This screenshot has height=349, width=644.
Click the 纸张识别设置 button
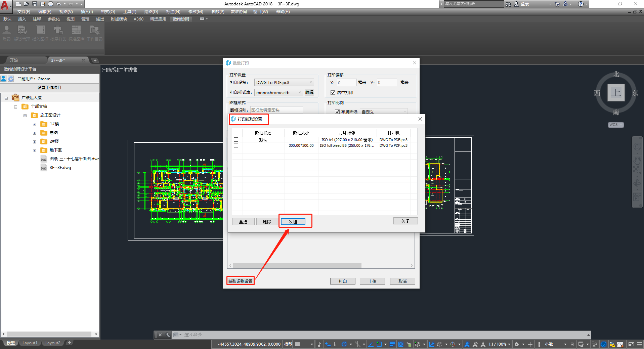[241, 281]
